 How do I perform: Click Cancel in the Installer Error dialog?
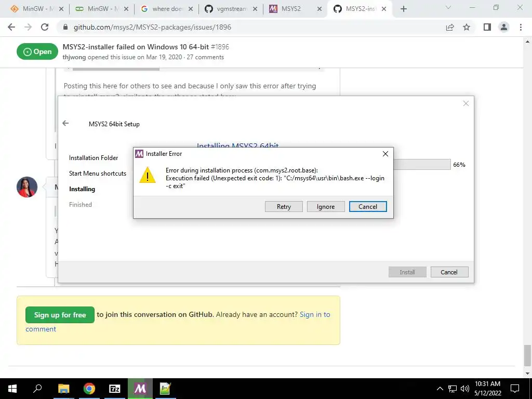368,207
